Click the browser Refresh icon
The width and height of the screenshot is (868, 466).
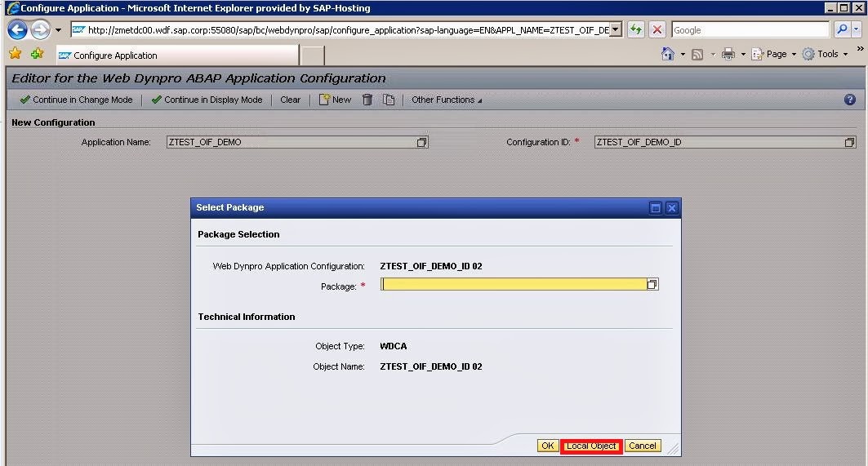tap(636, 30)
